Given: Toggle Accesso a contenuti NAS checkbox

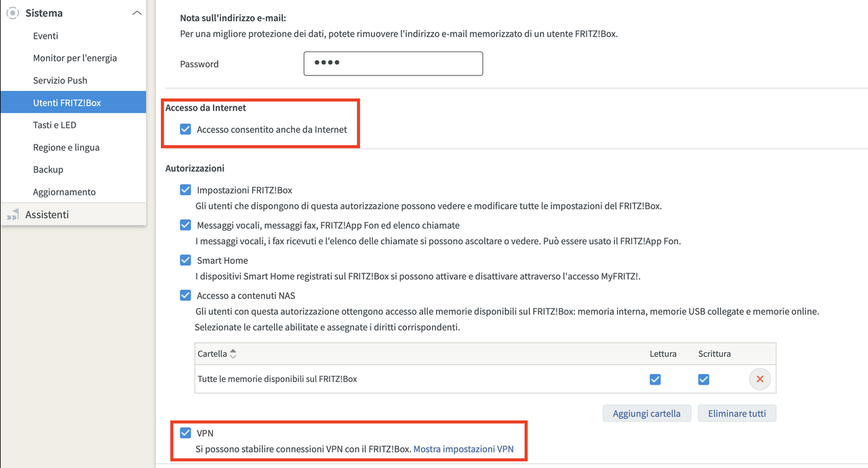Looking at the screenshot, I should click(185, 296).
